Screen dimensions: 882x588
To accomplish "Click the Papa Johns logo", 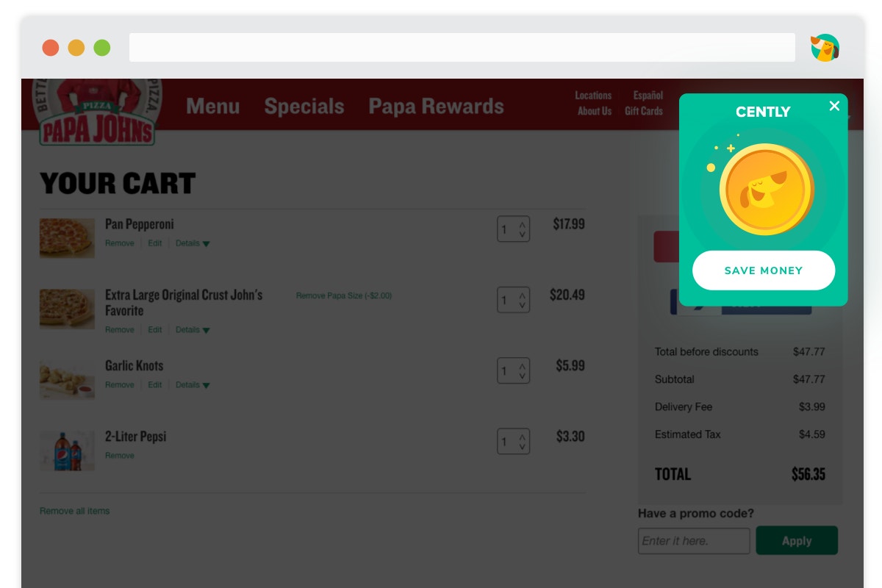I will click(97, 111).
